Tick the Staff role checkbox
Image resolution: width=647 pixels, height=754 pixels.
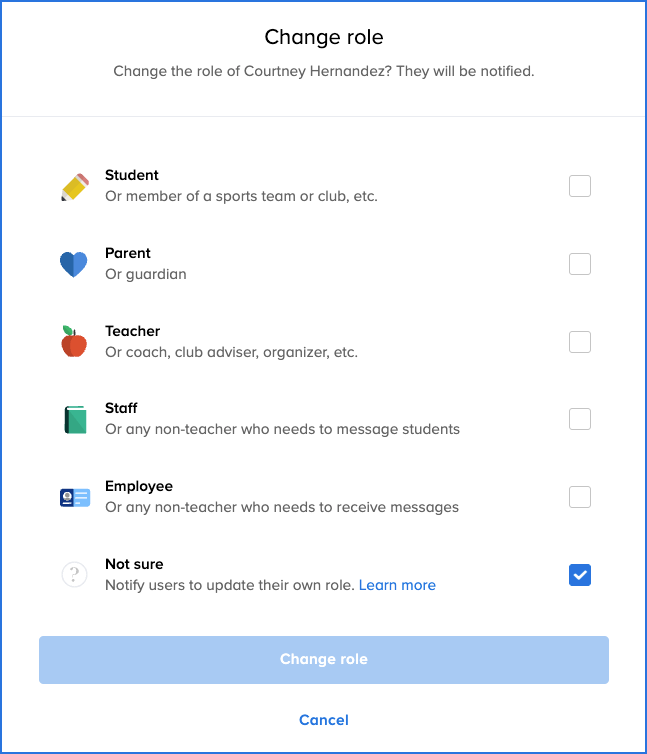[580, 419]
